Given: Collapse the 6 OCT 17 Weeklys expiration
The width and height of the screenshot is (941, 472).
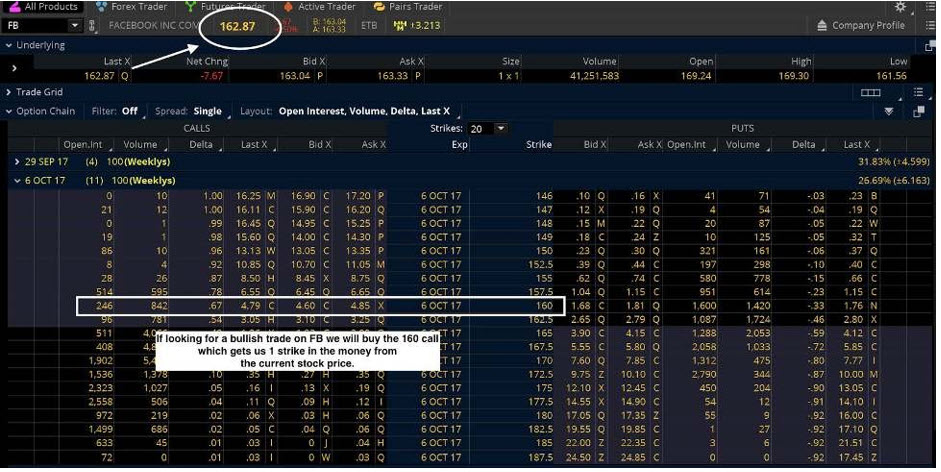Looking at the screenshot, I should tap(17, 180).
